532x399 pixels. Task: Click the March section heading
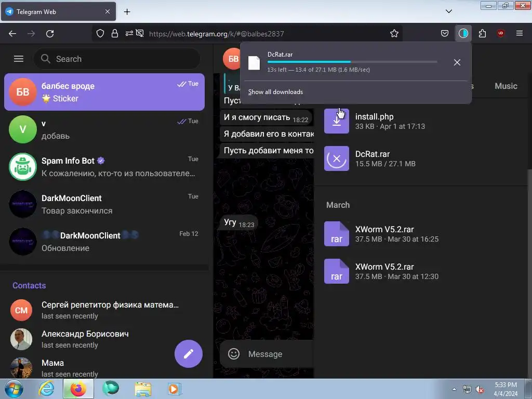coord(338,205)
